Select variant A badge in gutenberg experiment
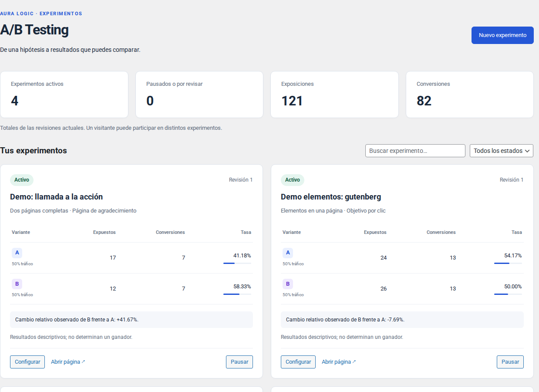 pos(288,253)
